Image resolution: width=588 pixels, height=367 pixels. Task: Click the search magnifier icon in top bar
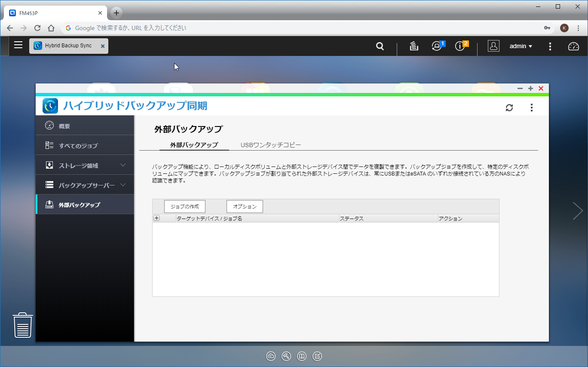(x=380, y=46)
